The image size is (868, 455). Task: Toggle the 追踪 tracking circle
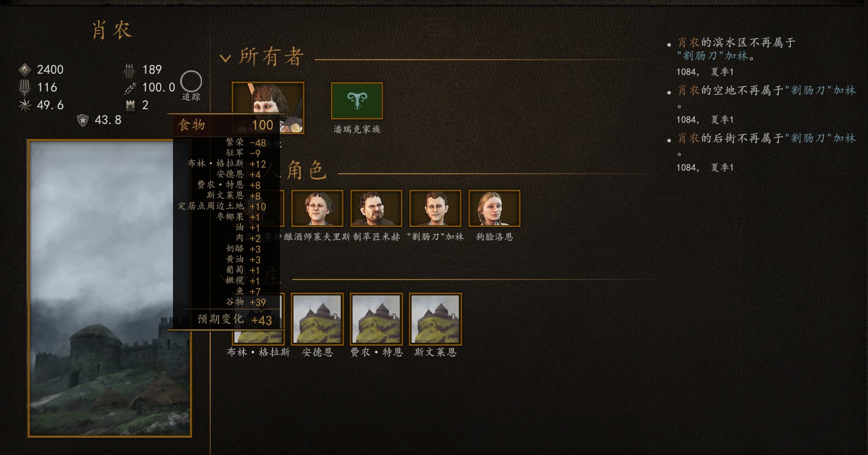(191, 82)
